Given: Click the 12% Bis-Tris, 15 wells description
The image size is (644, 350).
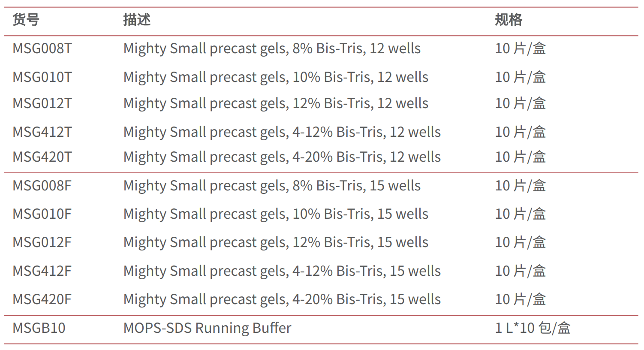Looking at the screenshot, I should tap(276, 242).
